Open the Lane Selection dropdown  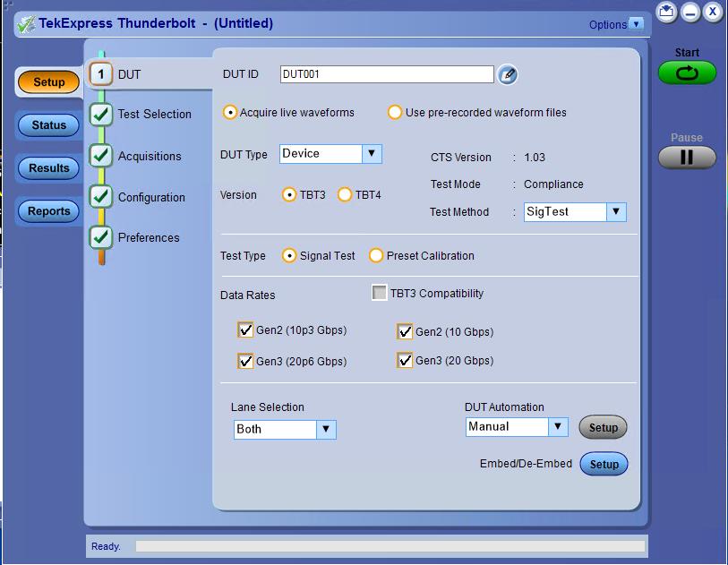click(x=326, y=429)
